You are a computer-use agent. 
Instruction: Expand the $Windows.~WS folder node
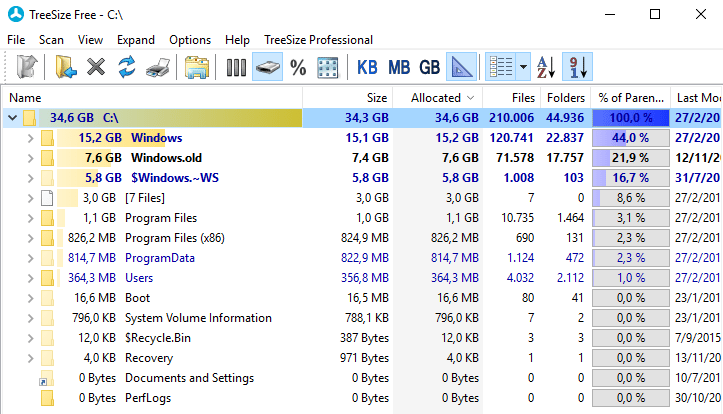click(30, 178)
